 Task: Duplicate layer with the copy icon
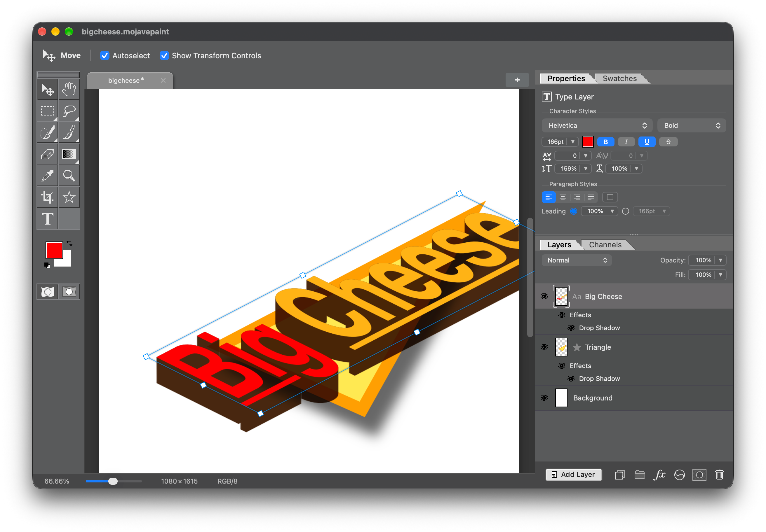click(x=619, y=475)
